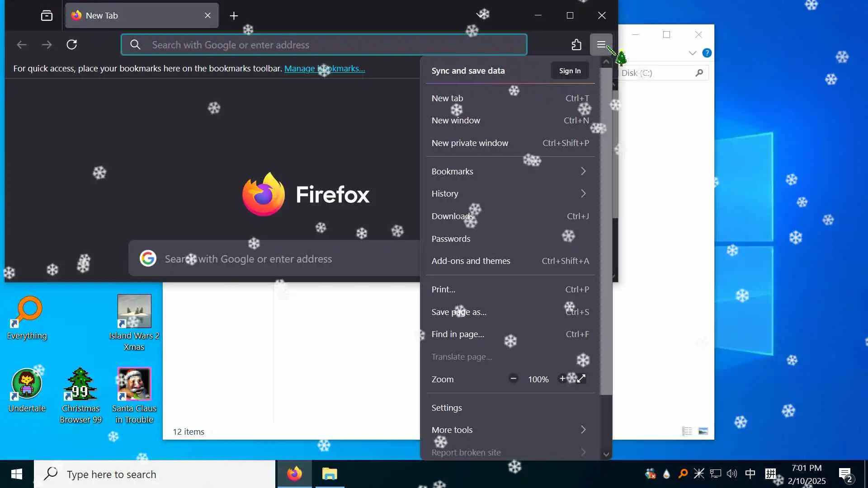
Task: Click the Firefox menu scrollbar down arrow
Action: click(606, 454)
